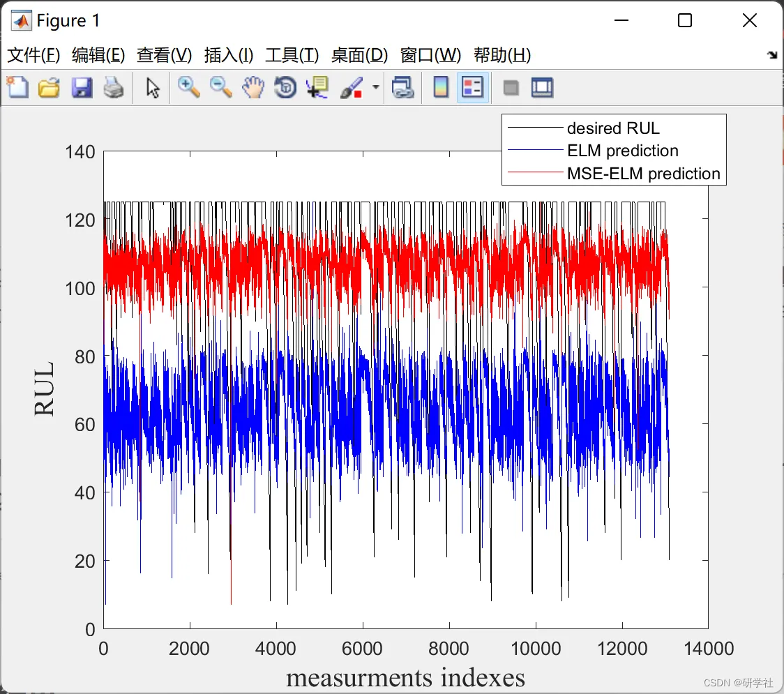784x694 pixels.
Task: Print the figure using the printer icon
Action: 114,88
